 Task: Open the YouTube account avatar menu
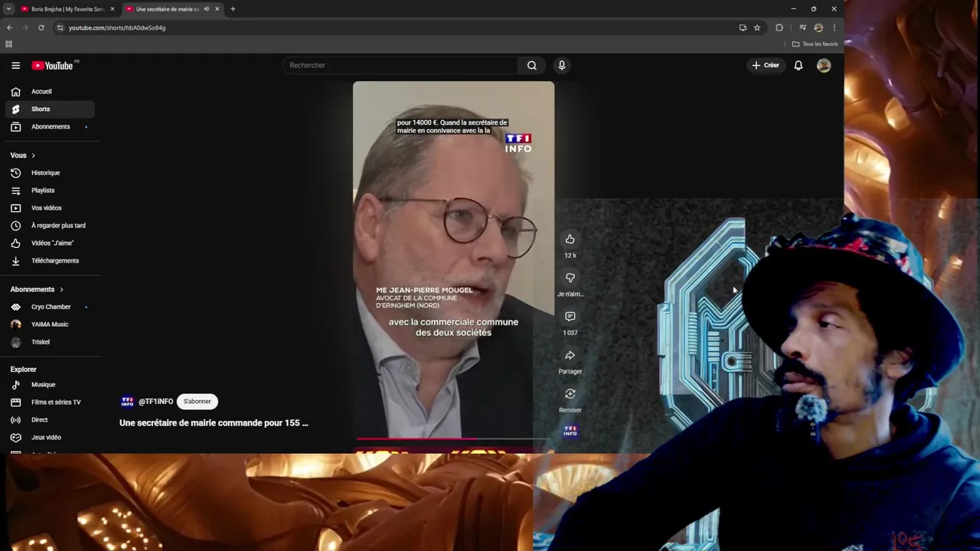coord(824,65)
